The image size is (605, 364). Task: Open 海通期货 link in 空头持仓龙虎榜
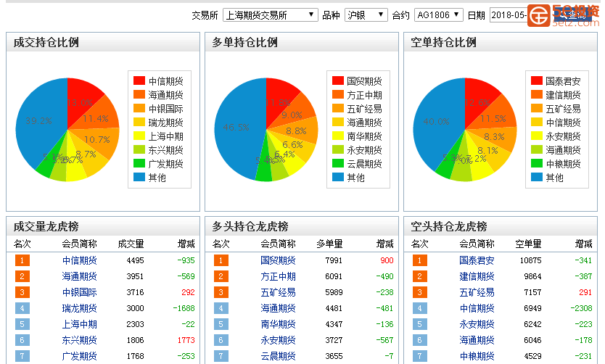(477, 340)
